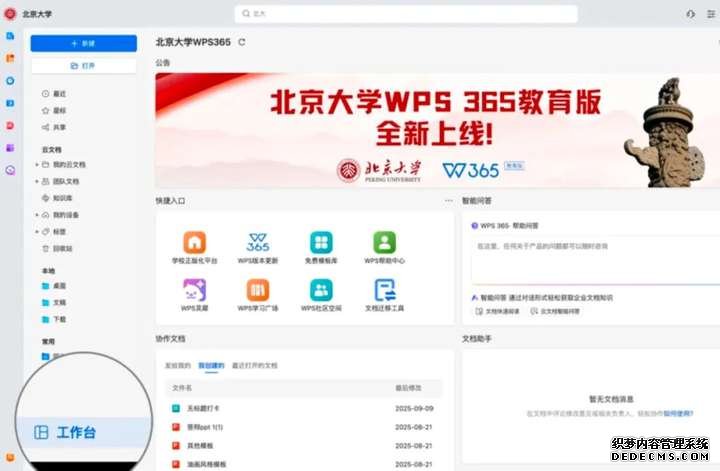This screenshot has width=720, height=471.
Task: Open the WPS帮助中心 shortcut
Action: (x=385, y=248)
